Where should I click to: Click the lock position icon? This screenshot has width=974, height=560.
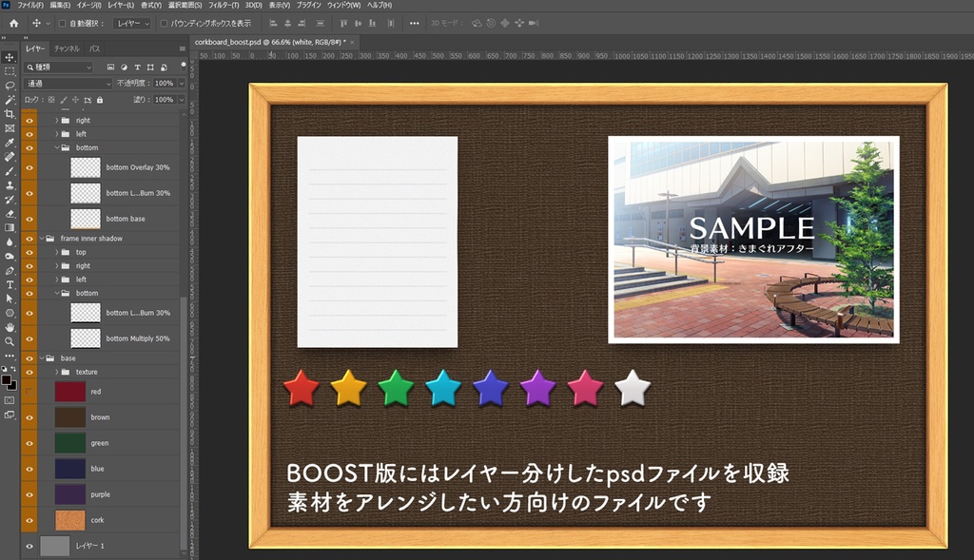point(75,100)
